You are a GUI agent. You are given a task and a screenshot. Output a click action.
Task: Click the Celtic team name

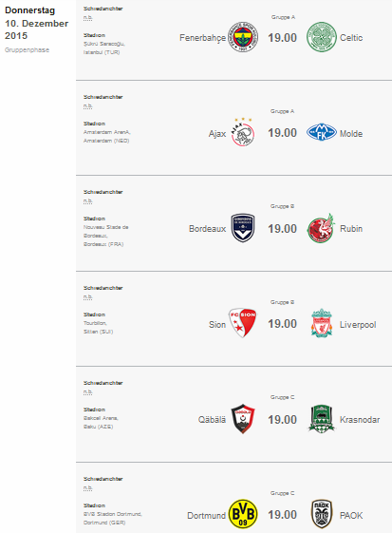point(351,38)
